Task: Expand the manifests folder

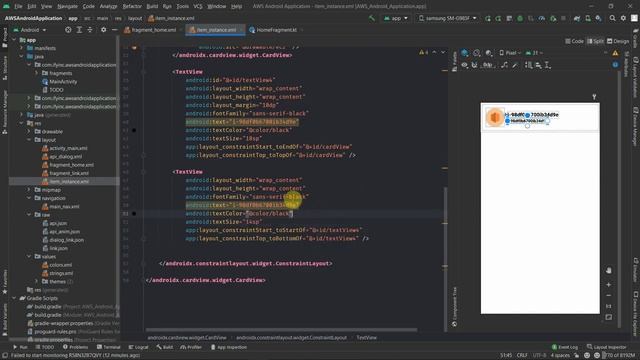Action: pos(22,48)
